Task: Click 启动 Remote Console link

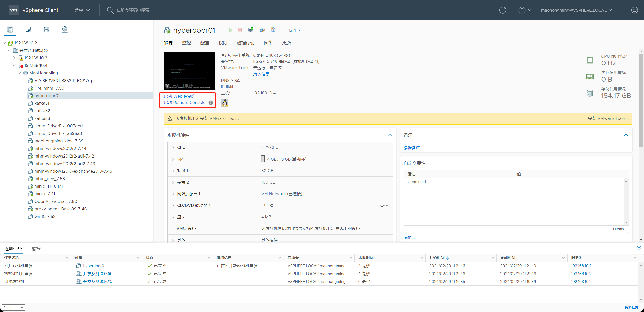Action: click(184, 103)
